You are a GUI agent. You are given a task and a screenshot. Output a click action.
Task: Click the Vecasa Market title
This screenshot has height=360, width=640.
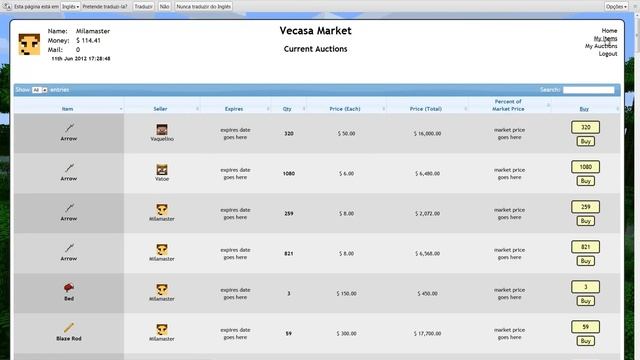tap(316, 31)
